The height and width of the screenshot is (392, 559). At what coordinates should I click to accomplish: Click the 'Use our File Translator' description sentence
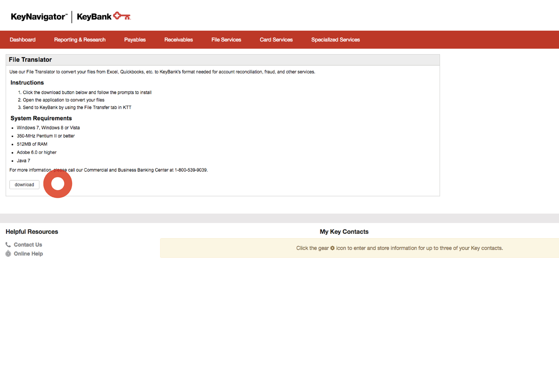(x=162, y=72)
